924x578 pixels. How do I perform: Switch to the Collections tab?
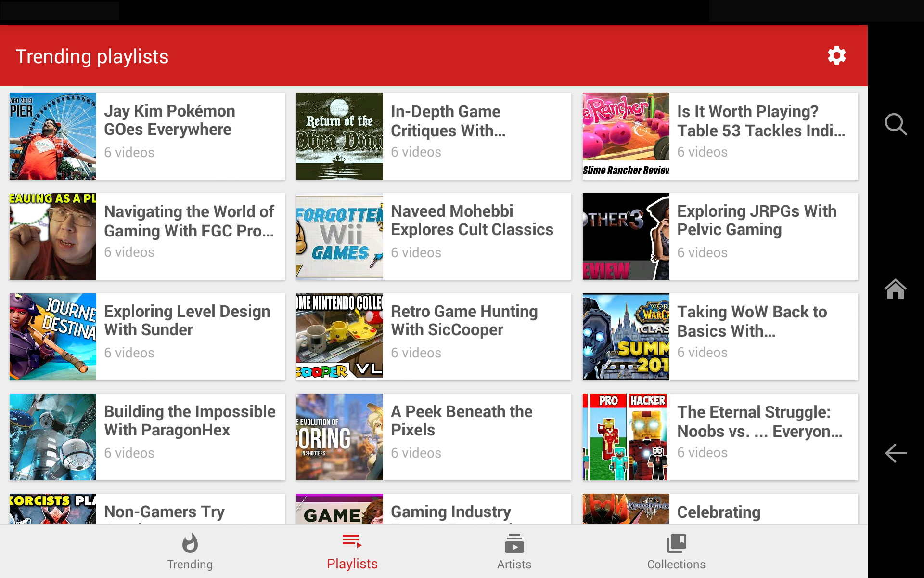(x=676, y=552)
